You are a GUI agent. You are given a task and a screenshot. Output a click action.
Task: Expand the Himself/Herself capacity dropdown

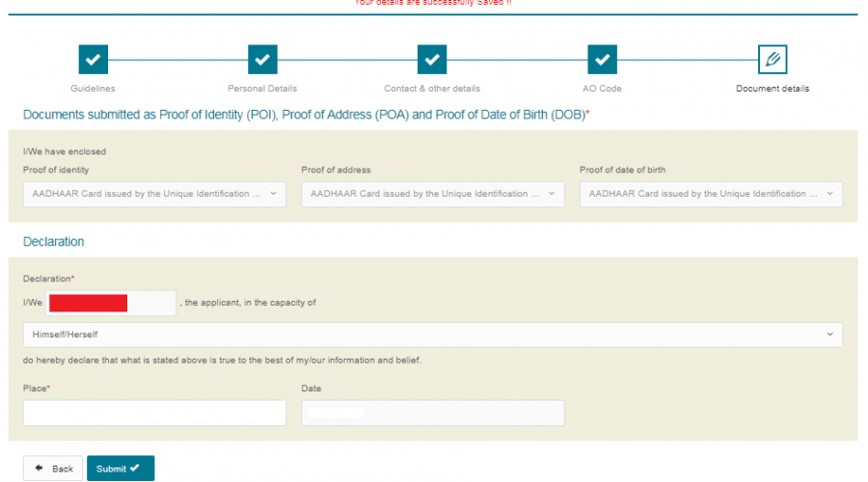coord(433,335)
